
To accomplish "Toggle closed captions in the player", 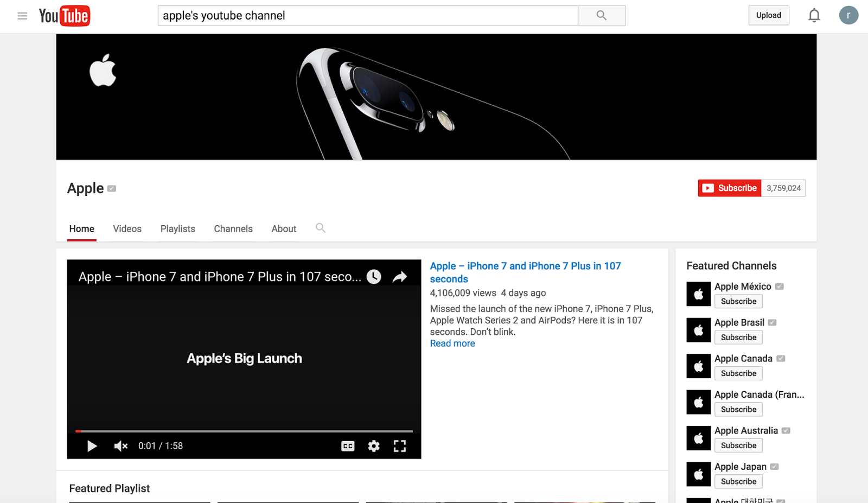I will click(x=347, y=445).
